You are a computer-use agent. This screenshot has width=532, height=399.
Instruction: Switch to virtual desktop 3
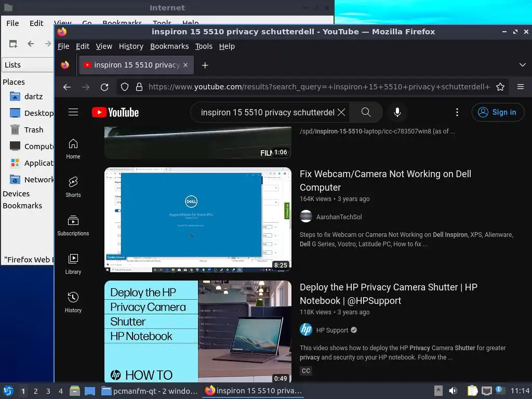pyautogui.click(x=48, y=391)
